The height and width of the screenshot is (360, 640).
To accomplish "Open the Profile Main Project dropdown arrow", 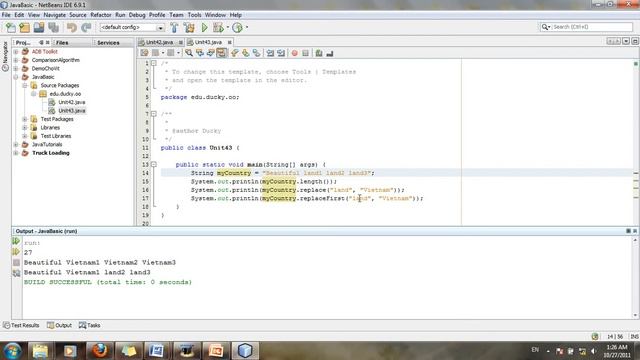I will tap(247, 27).
